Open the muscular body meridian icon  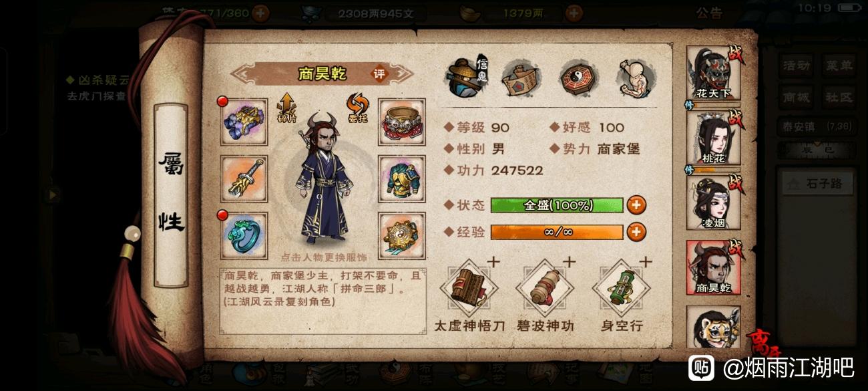[637, 78]
